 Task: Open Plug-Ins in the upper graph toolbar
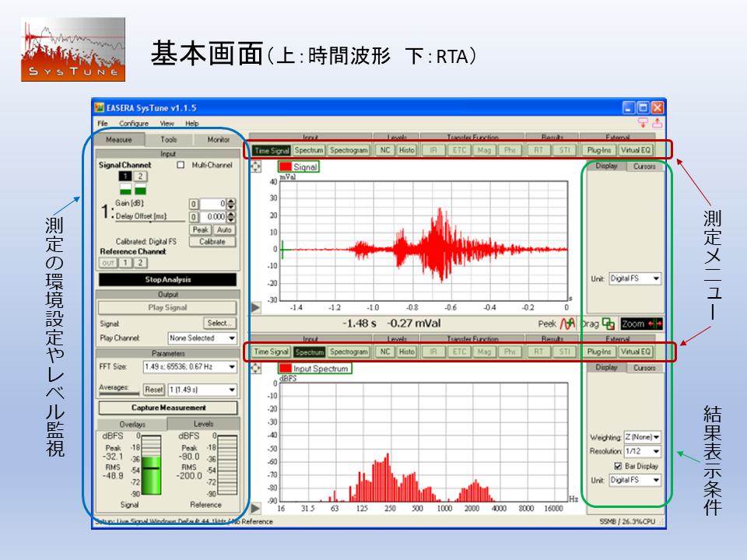tap(599, 150)
